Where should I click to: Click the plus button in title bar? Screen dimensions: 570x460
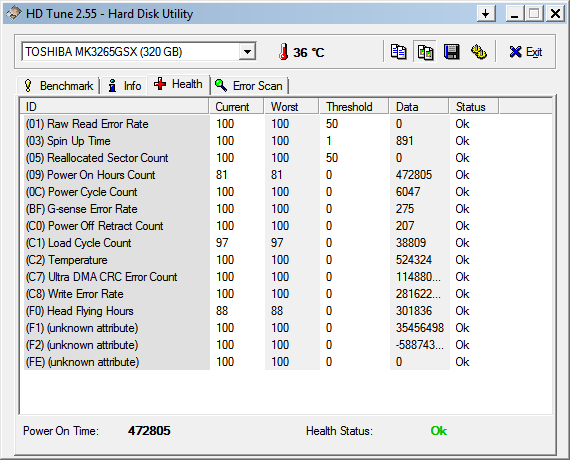click(x=486, y=14)
